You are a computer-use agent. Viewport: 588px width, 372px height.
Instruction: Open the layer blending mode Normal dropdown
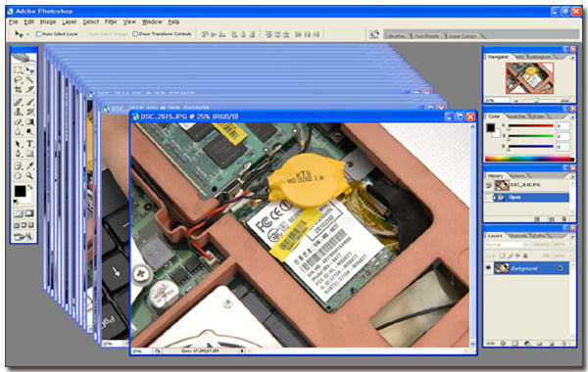[x=507, y=245]
